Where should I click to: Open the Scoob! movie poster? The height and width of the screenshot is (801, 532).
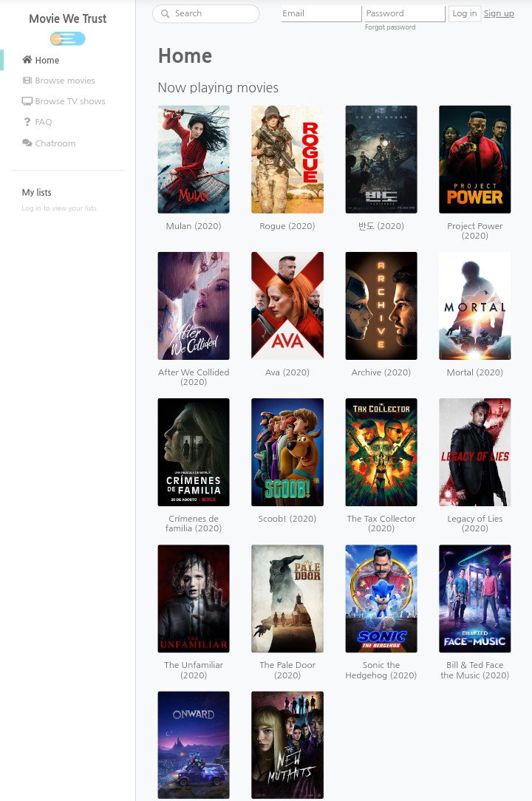(x=287, y=452)
